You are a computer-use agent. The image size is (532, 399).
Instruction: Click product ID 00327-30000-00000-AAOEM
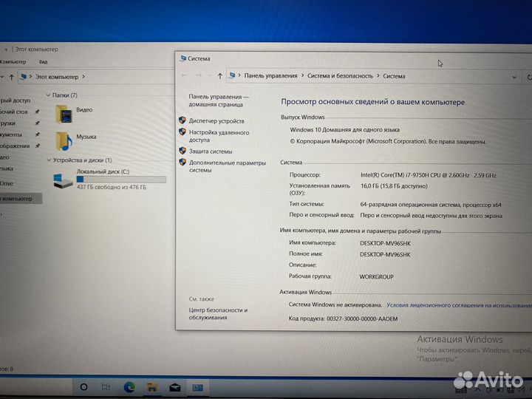pos(362,318)
